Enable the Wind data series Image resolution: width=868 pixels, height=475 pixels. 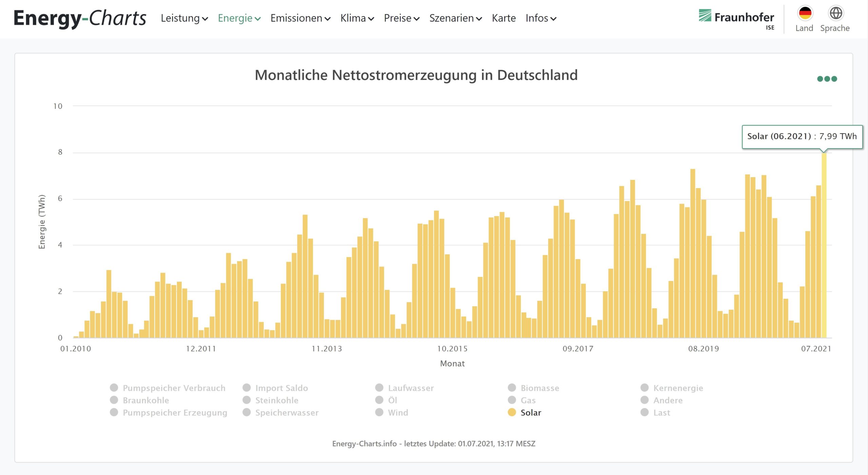398,413
